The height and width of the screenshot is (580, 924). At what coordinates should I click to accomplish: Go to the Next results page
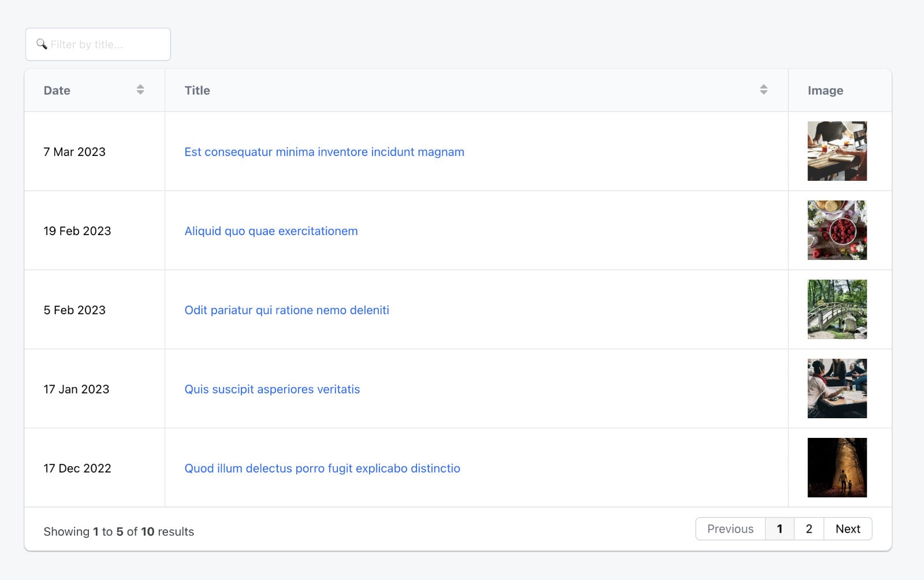[847, 529]
